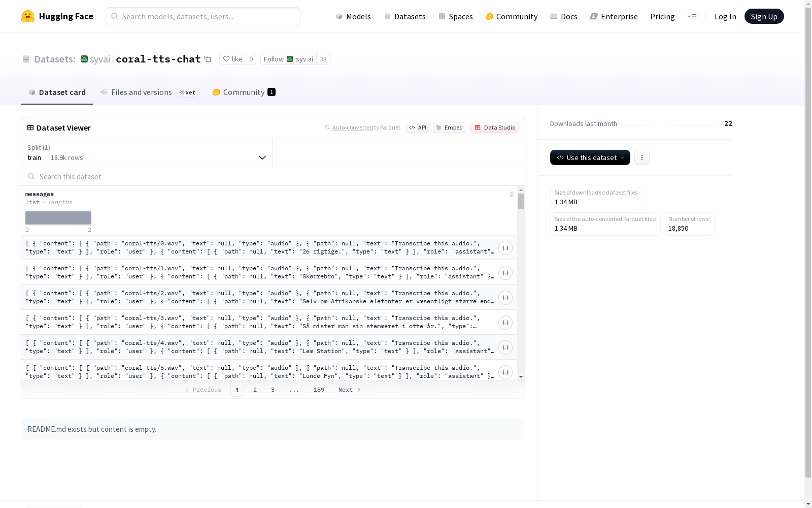Expand the train split dropdown
This screenshot has width=812, height=508.
pos(147,152)
